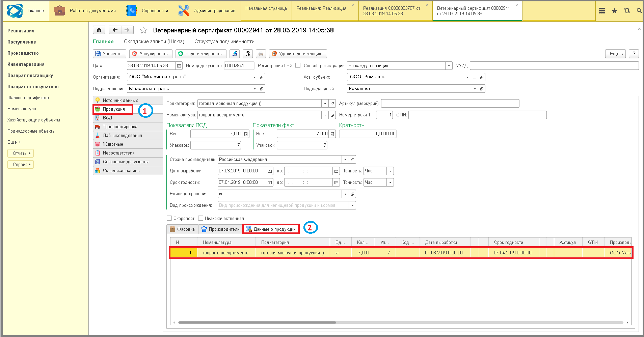644x337 pixels.
Task: Enable Низкокачественная checkbox
Action: (200, 218)
